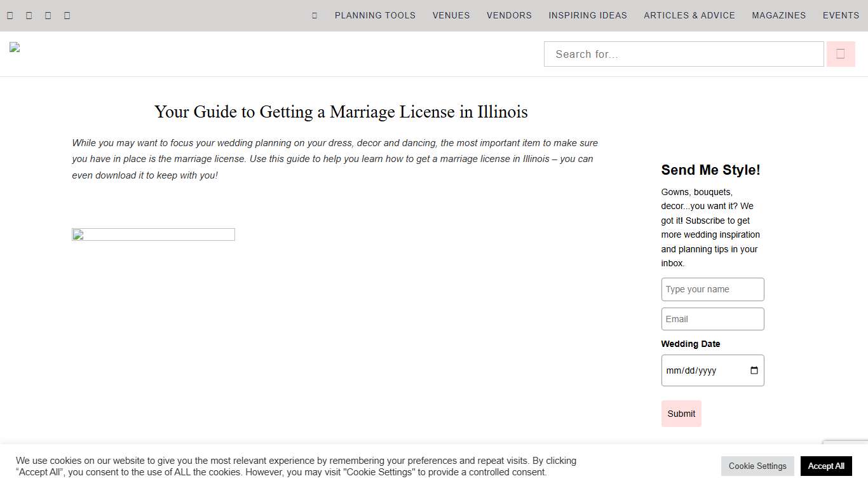Click the Email input field
The height and width of the screenshot is (488, 868).
point(712,318)
